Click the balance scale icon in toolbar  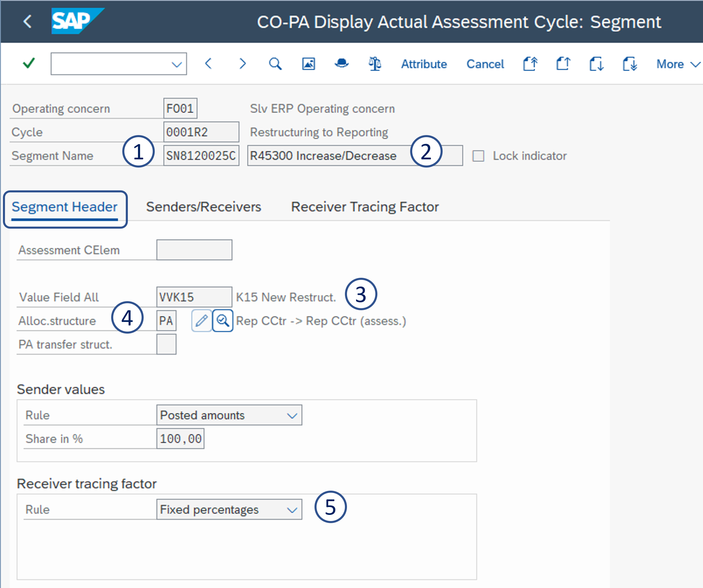tap(374, 63)
